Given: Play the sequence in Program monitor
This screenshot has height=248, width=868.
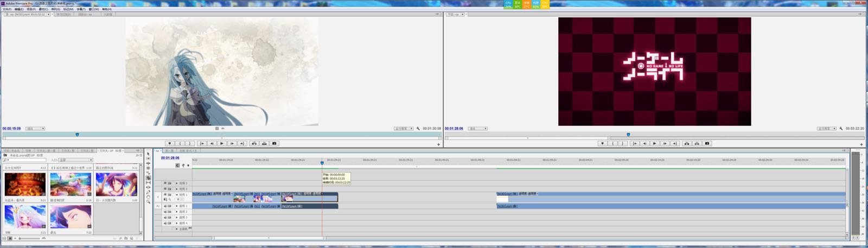Looking at the screenshot, I should pyautogui.click(x=655, y=143).
